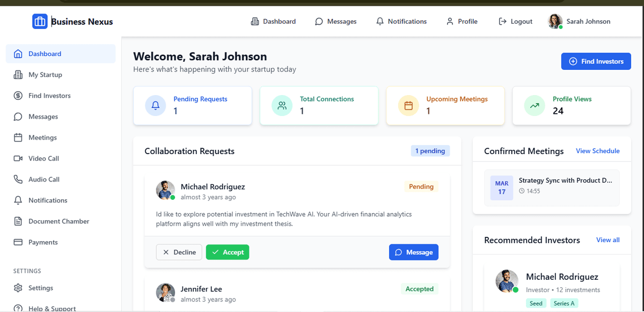The image size is (644, 312).
Task: Message Michael Rodriguez via the blue button
Action: click(x=414, y=252)
